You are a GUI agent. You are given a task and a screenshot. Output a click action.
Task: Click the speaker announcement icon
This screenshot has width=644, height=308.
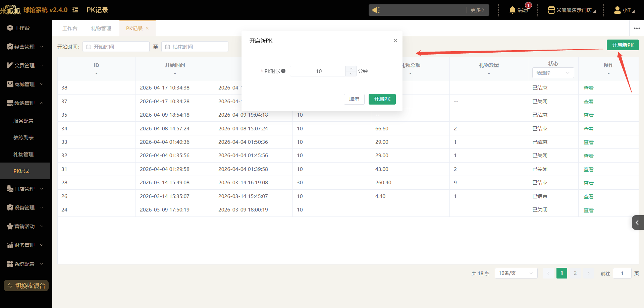(376, 10)
